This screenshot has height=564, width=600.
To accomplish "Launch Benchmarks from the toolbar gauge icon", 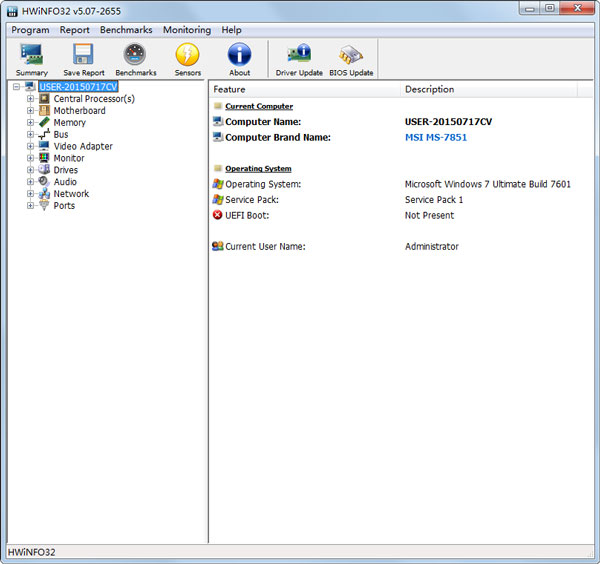I will pyautogui.click(x=135, y=54).
